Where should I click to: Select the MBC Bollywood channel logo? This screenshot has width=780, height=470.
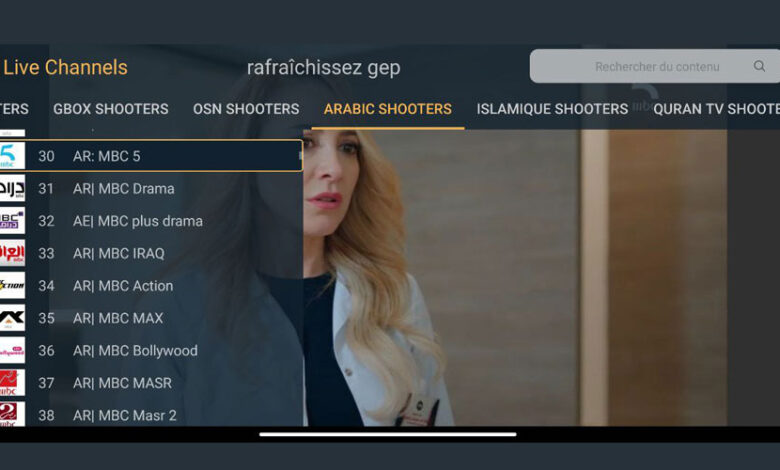coord(12,351)
